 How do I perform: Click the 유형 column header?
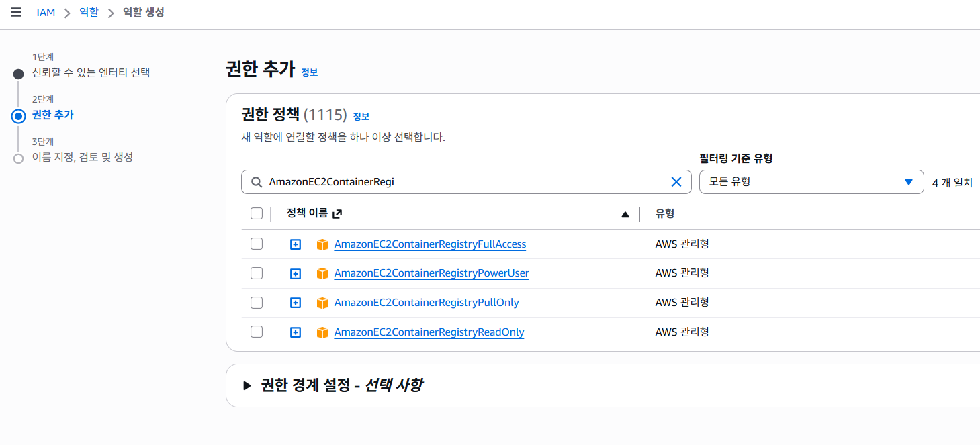665,214
